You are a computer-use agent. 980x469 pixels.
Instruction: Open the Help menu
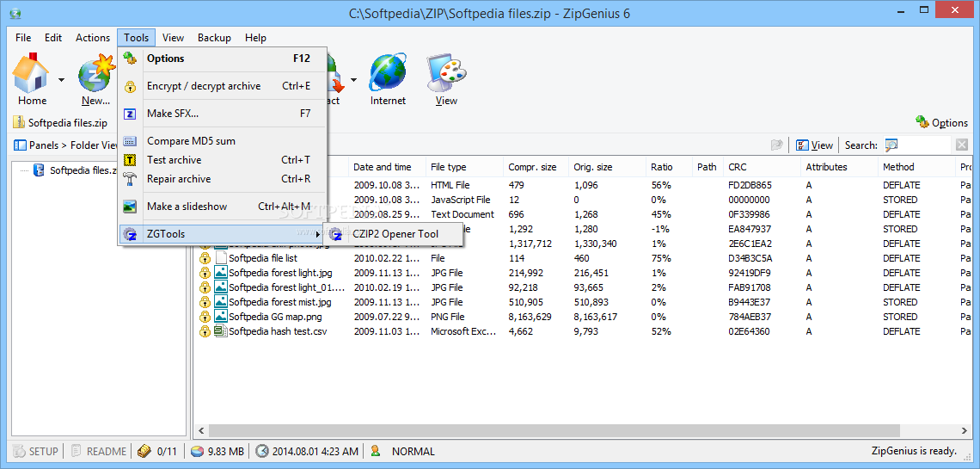coord(255,38)
